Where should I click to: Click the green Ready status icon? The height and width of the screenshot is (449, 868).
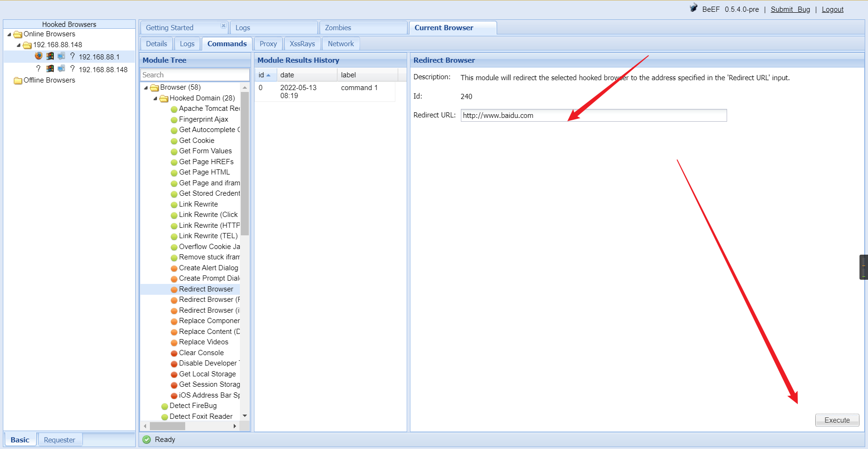click(x=147, y=440)
